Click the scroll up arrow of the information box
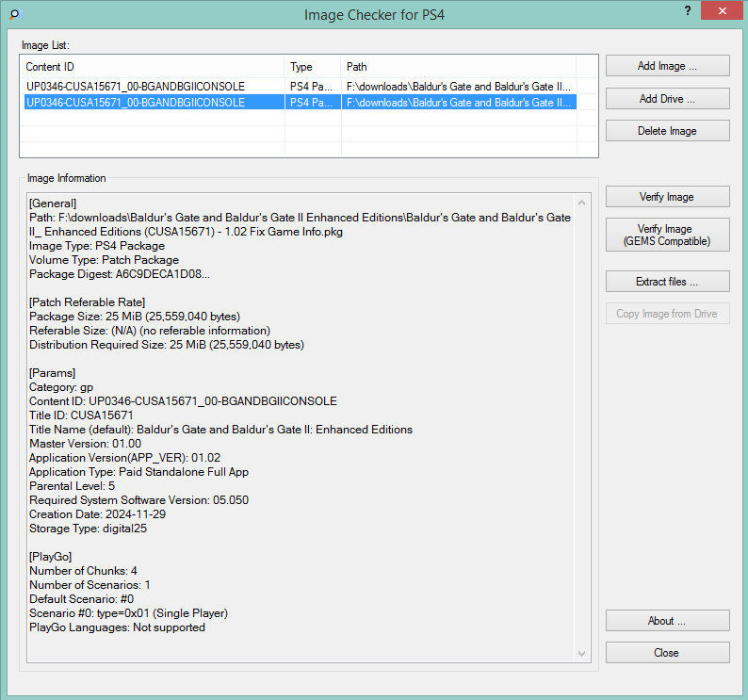The height and width of the screenshot is (700, 748). pyautogui.click(x=581, y=203)
